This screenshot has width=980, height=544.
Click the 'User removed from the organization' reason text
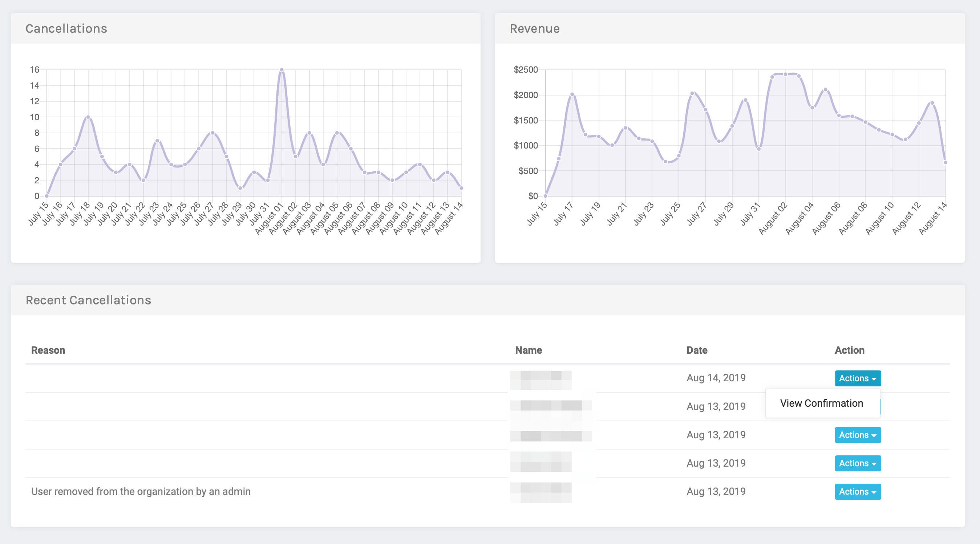click(141, 491)
